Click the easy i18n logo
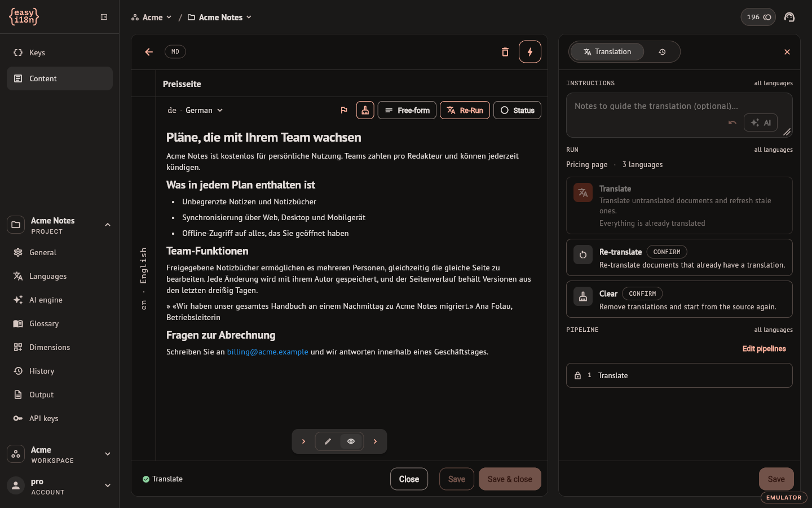812x508 pixels. click(24, 17)
